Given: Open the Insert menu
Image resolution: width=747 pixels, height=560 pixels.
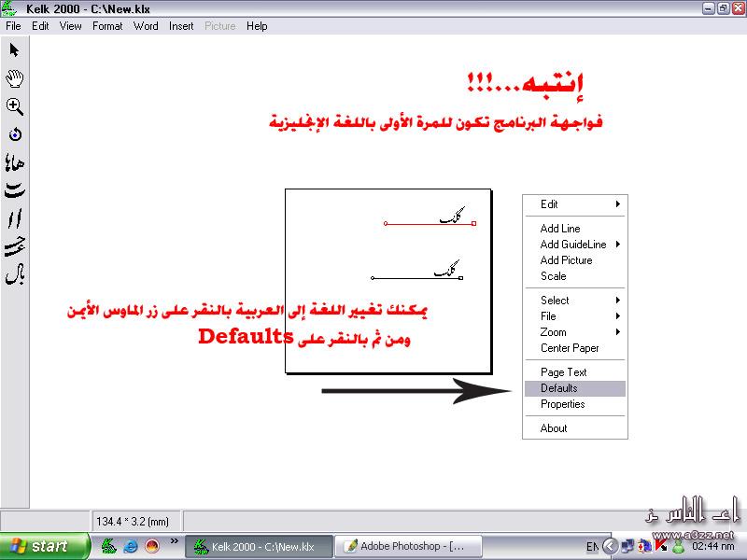Looking at the screenshot, I should 181,26.
